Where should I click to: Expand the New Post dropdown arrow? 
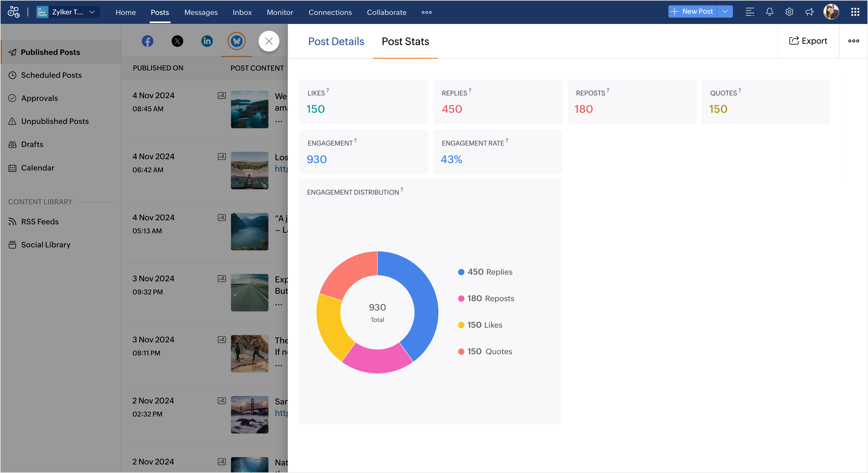coord(725,11)
